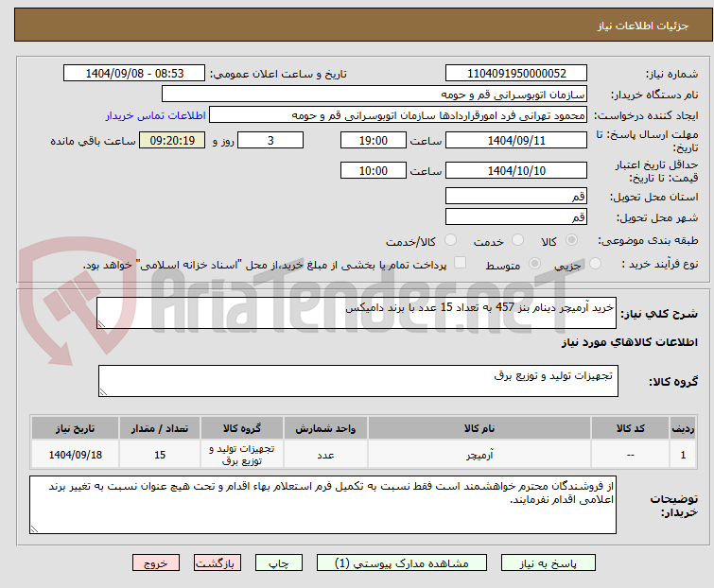Select the متوسط purchase type radio
This screenshot has width=714, height=588.
point(534,264)
